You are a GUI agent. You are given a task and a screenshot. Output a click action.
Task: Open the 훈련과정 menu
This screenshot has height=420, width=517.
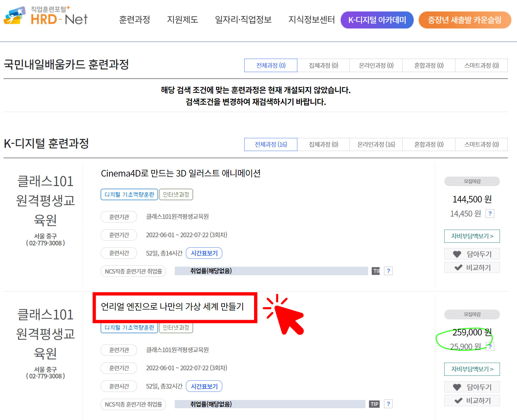pyautogui.click(x=134, y=20)
